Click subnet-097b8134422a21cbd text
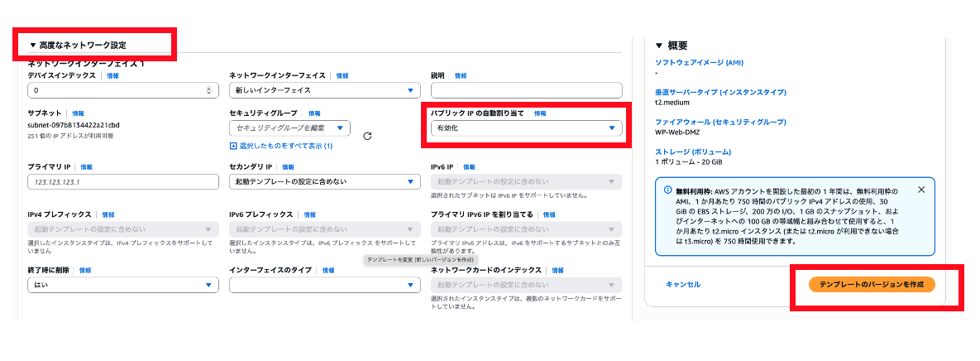980x361 pixels. [73, 126]
